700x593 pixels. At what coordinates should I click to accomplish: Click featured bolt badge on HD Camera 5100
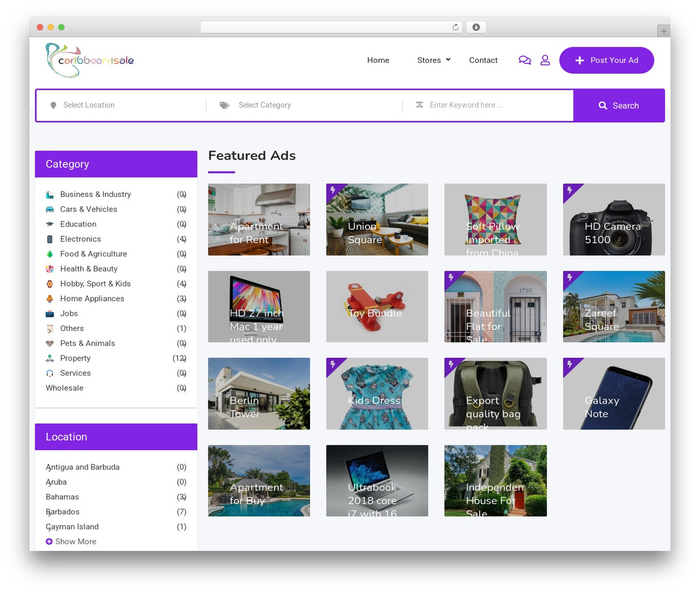[569, 190]
